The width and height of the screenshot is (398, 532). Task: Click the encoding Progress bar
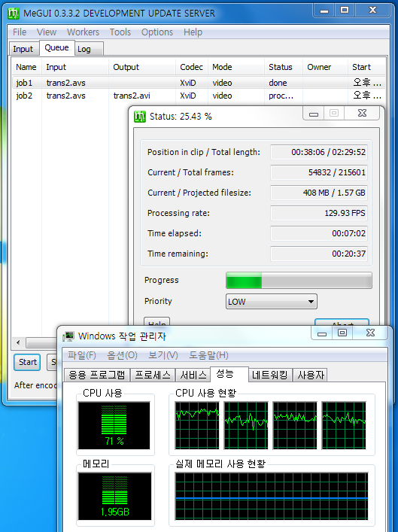pyautogui.click(x=299, y=280)
